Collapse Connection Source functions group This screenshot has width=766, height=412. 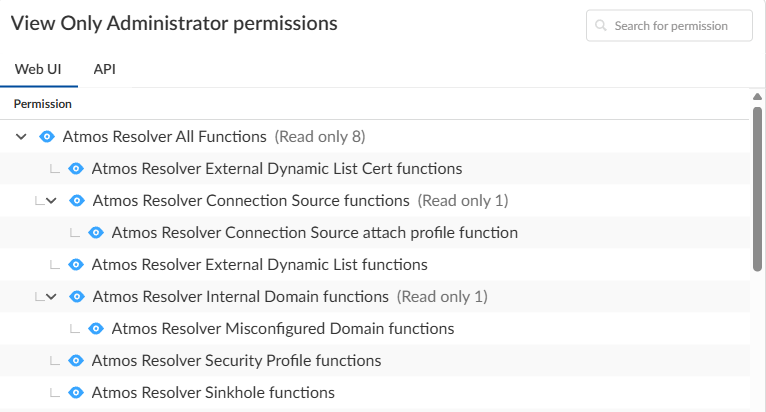[51, 201]
